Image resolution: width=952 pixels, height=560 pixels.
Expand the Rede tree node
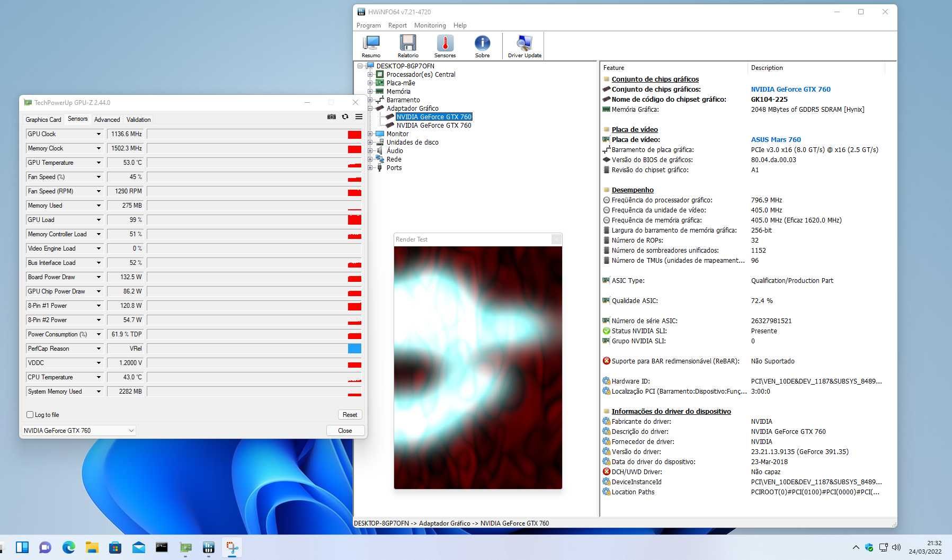coord(370,159)
